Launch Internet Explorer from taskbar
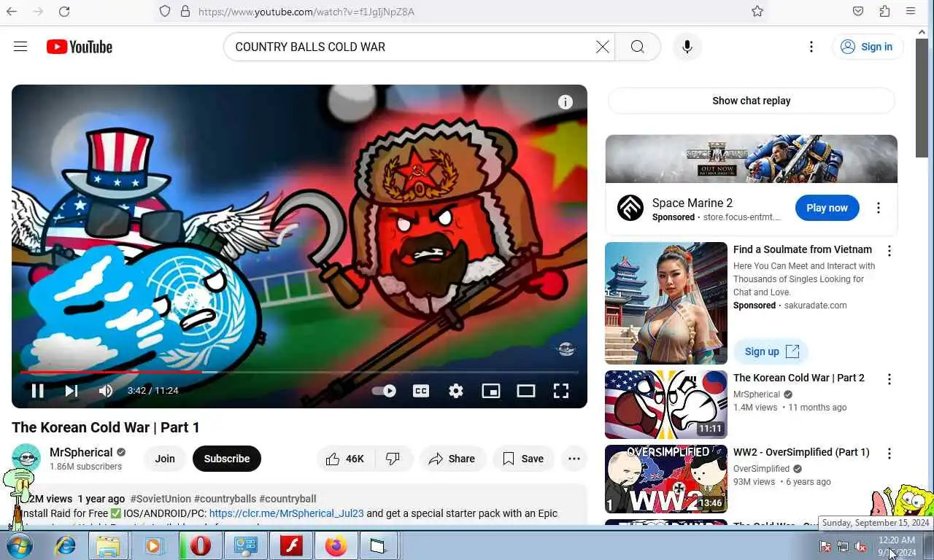 (x=66, y=545)
